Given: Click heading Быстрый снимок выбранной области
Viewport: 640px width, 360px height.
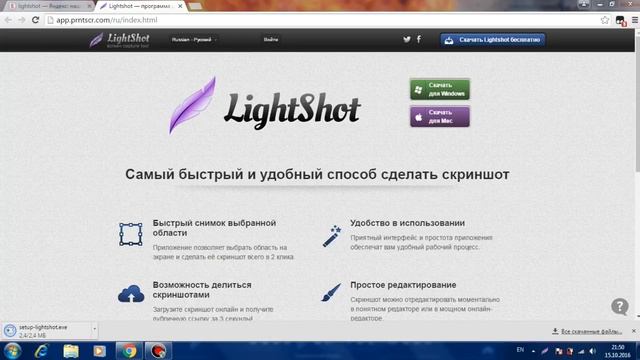Looking at the screenshot, I should pos(214,228).
